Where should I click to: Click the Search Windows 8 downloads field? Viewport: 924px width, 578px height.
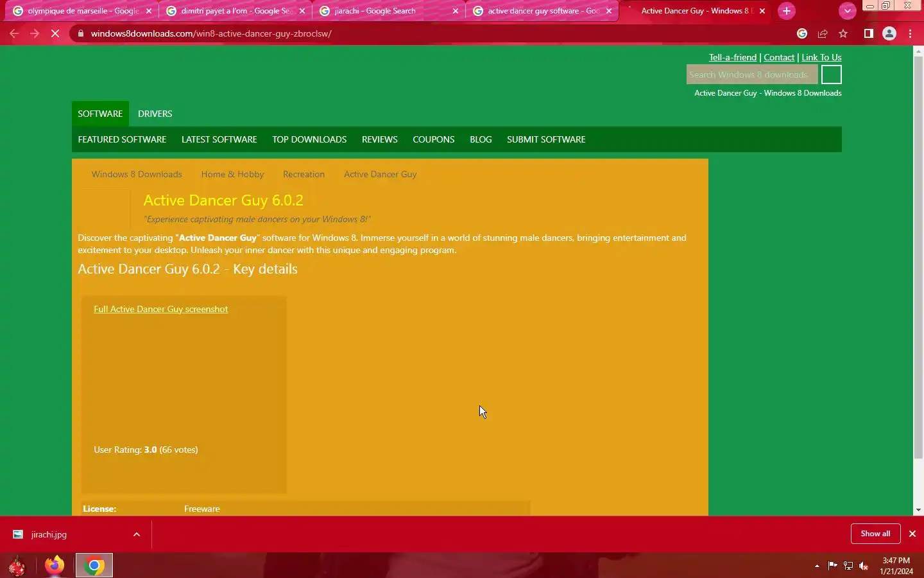(x=752, y=74)
